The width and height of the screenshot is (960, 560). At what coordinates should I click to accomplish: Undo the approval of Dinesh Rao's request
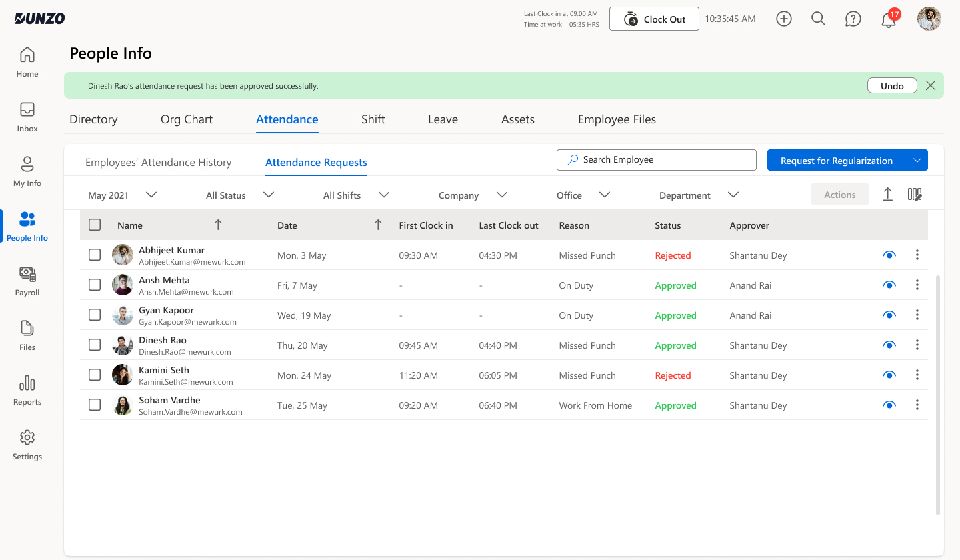click(x=892, y=85)
